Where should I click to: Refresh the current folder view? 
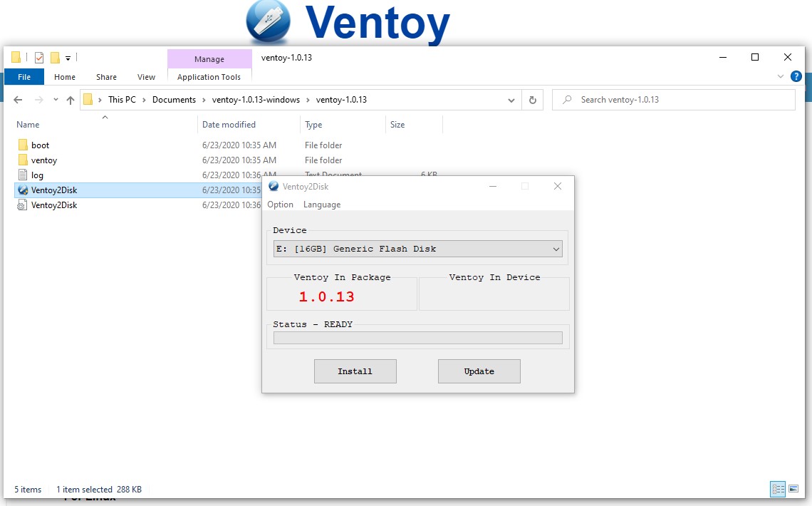[532, 100]
